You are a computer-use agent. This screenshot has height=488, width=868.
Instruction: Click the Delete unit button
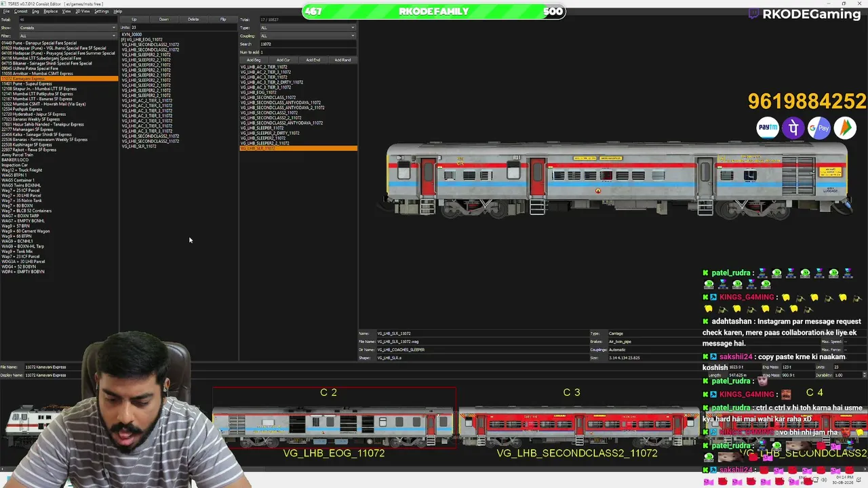pos(193,20)
